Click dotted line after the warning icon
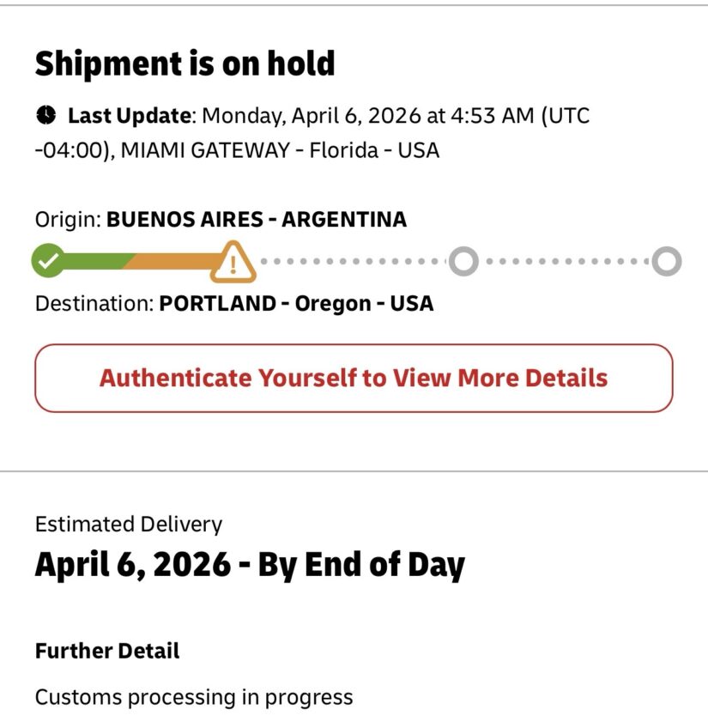708x728 pixels. tap(352, 261)
